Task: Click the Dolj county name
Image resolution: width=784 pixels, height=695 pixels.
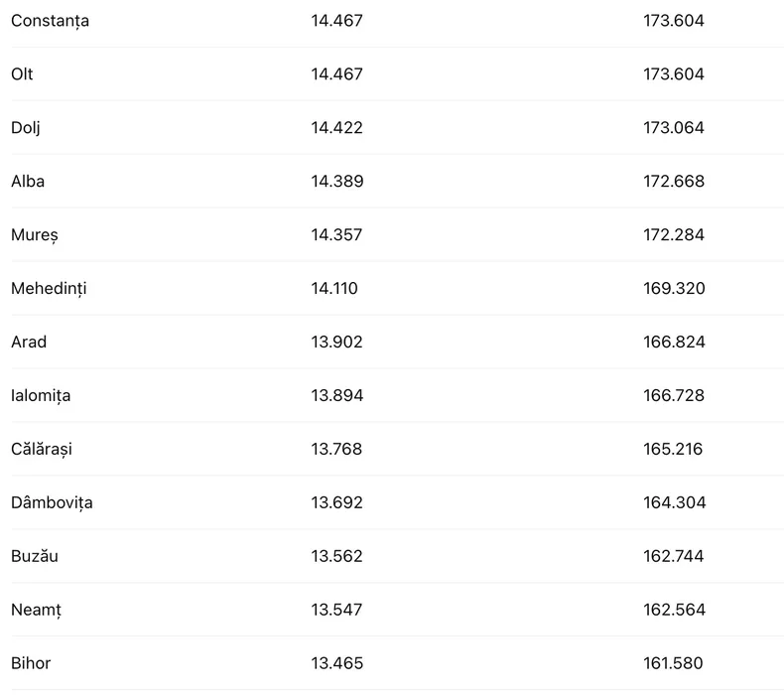Action: click(x=26, y=127)
